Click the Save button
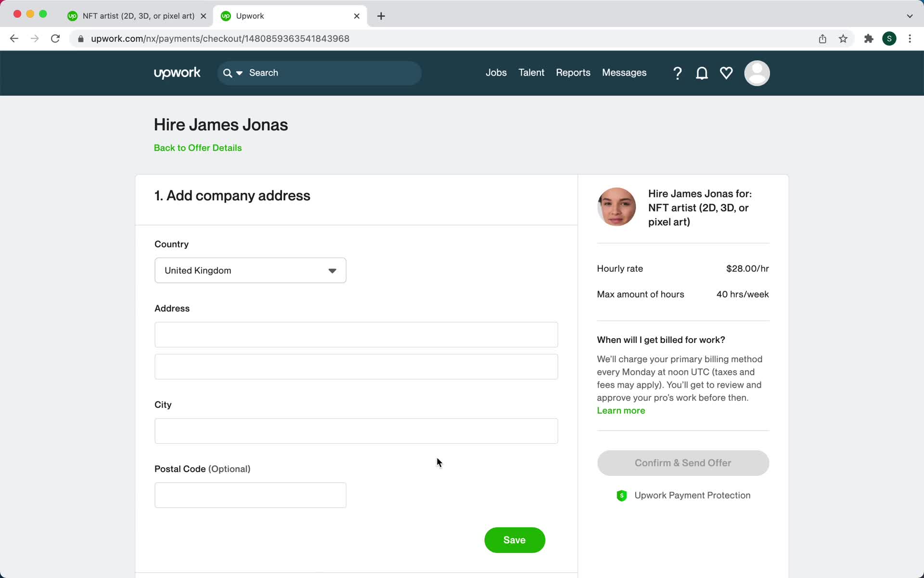Image resolution: width=924 pixels, height=578 pixels. pyautogui.click(x=514, y=540)
